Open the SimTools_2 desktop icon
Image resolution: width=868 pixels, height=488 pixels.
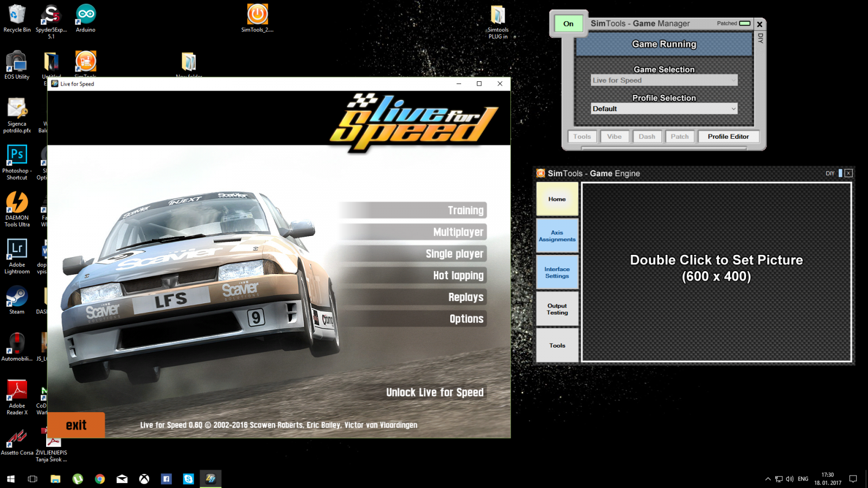(257, 18)
